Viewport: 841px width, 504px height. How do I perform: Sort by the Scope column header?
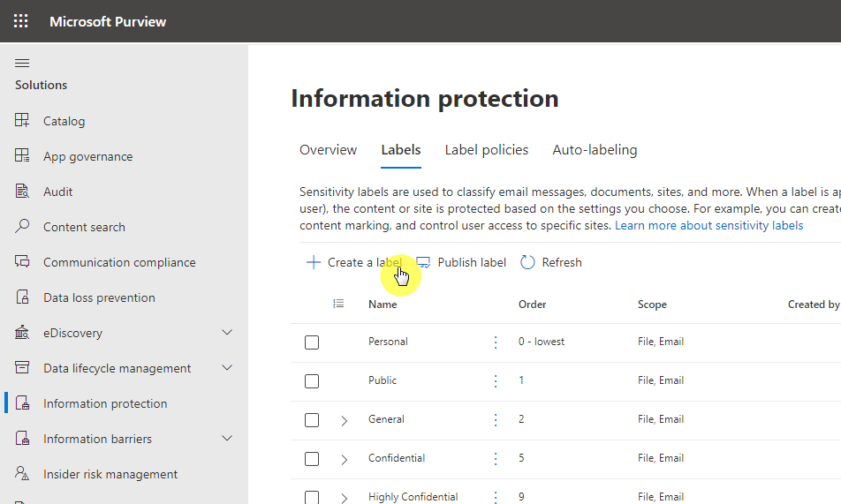point(652,304)
